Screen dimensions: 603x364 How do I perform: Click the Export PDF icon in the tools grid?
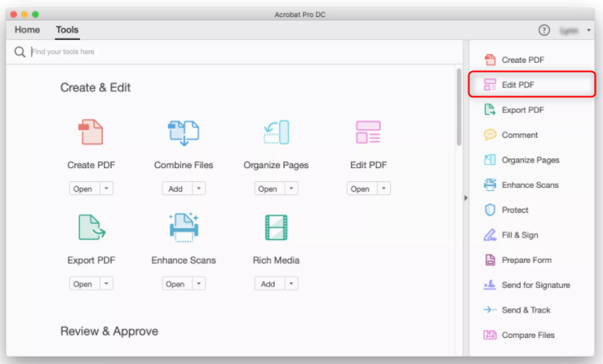tap(91, 228)
